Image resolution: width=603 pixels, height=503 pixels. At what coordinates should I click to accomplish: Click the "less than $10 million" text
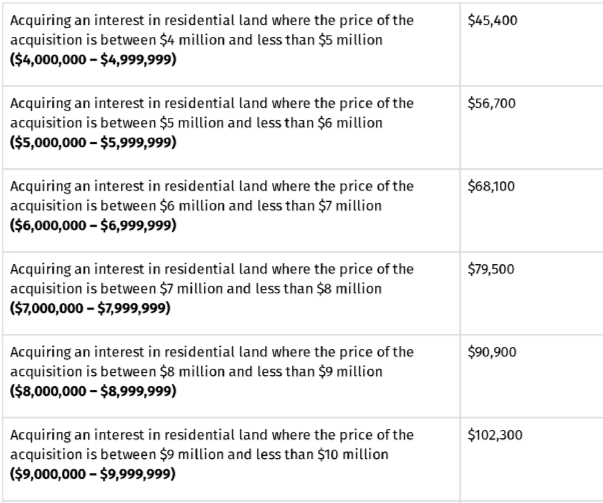pos(320,454)
